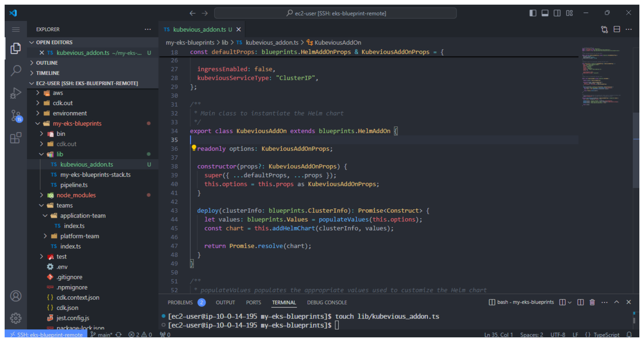Switch to the DEBUG CONSOLE tab
The height and width of the screenshot is (342, 644).
click(x=327, y=302)
